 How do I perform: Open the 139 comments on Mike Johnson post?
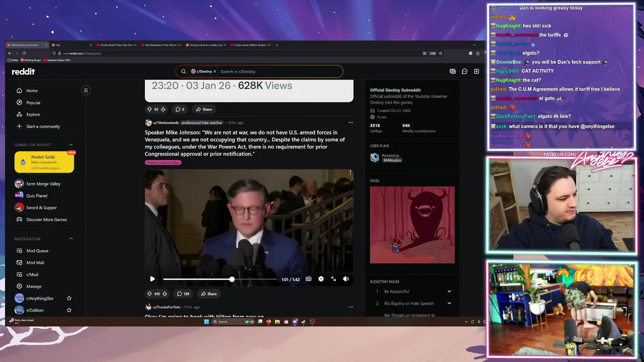183,294
